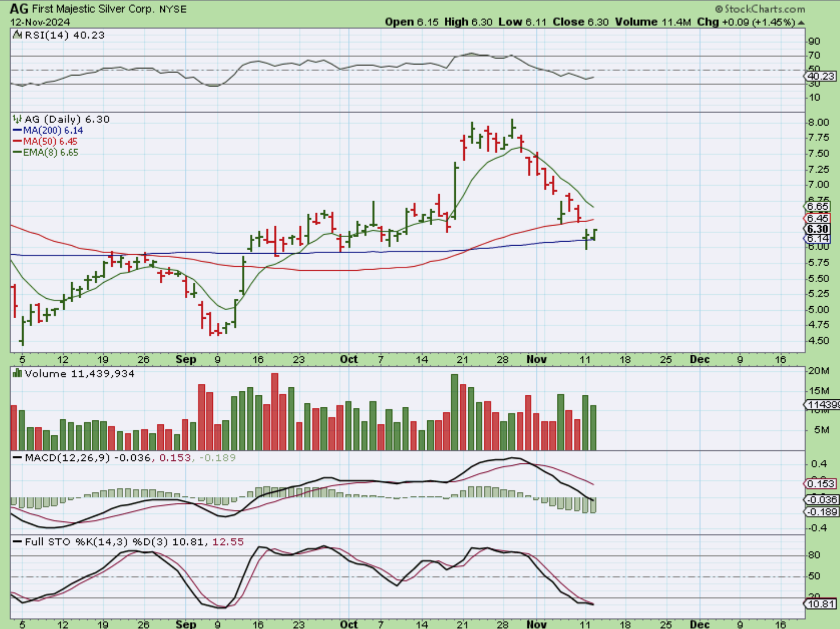This screenshot has width=840, height=629.
Task: Click Sep on the price chart date axis
Action: point(186,360)
